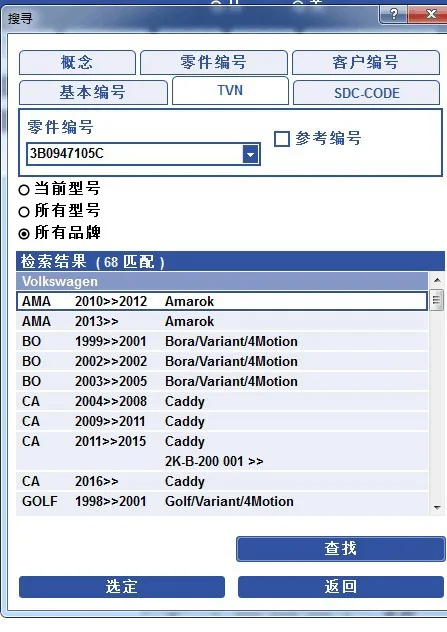Viewport: 447px width, 632px height.
Task: Select Amarok 2010>>2012 result row
Action: [222, 301]
